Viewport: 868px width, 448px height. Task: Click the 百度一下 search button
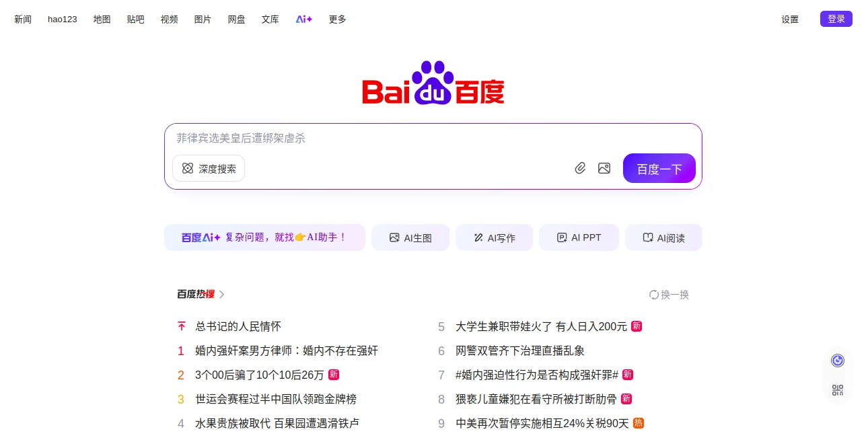[659, 168]
